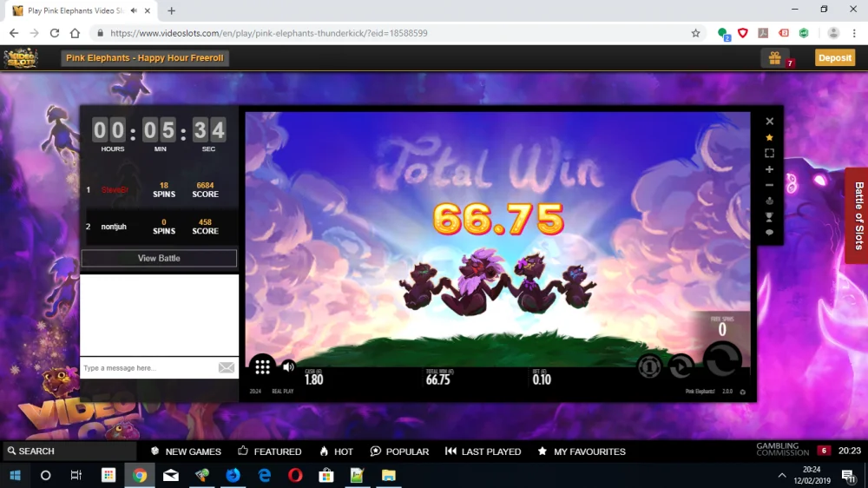Open Hot games in bottom menu
The height and width of the screenshot is (488, 868).
(x=336, y=452)
